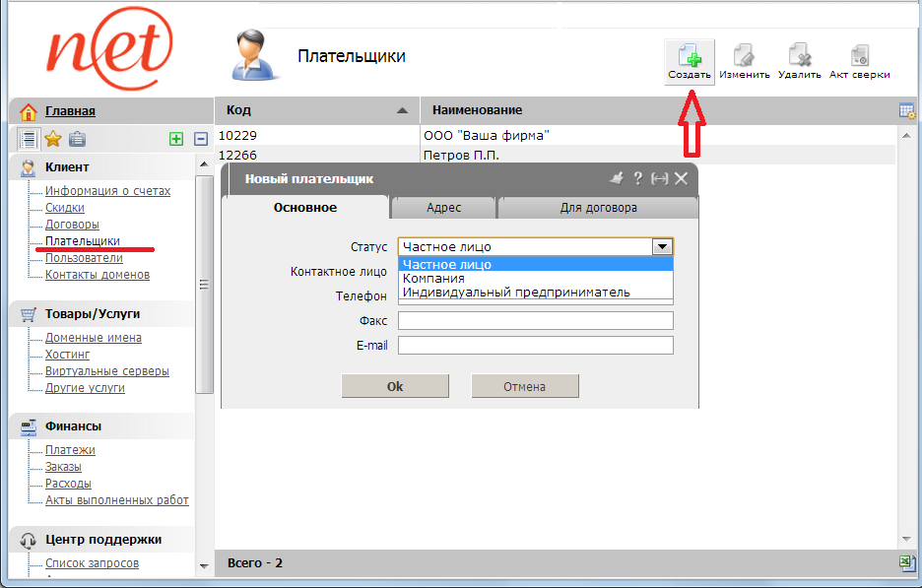Image resolution: width=922 pixels, height=588 pixels.
Task: Open the Доменные имена link
Action: click(x=94, y=338)
